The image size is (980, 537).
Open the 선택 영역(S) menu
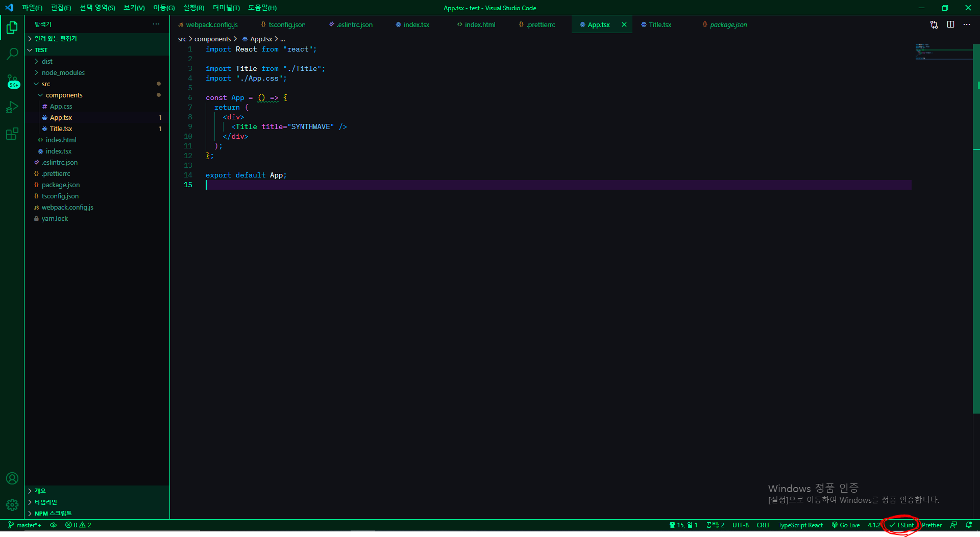97,8
